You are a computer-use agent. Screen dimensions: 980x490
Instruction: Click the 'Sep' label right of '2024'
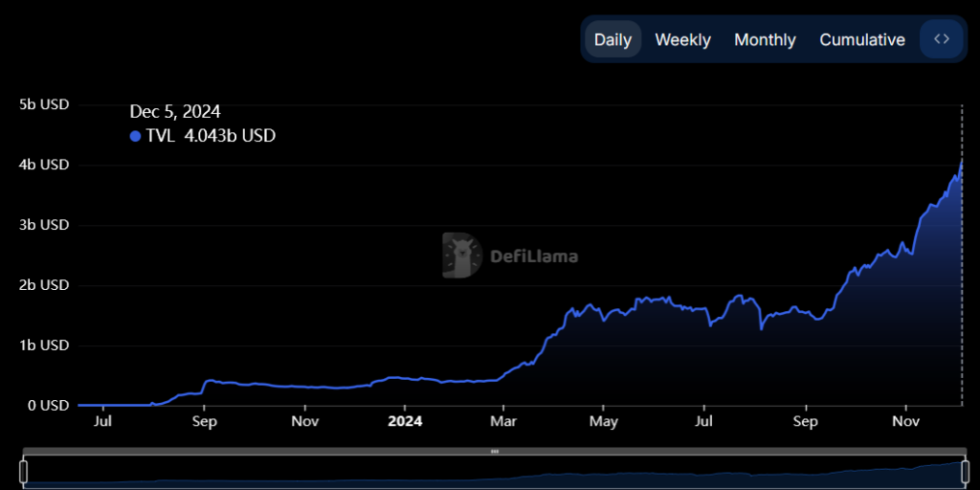click(806, 421)
